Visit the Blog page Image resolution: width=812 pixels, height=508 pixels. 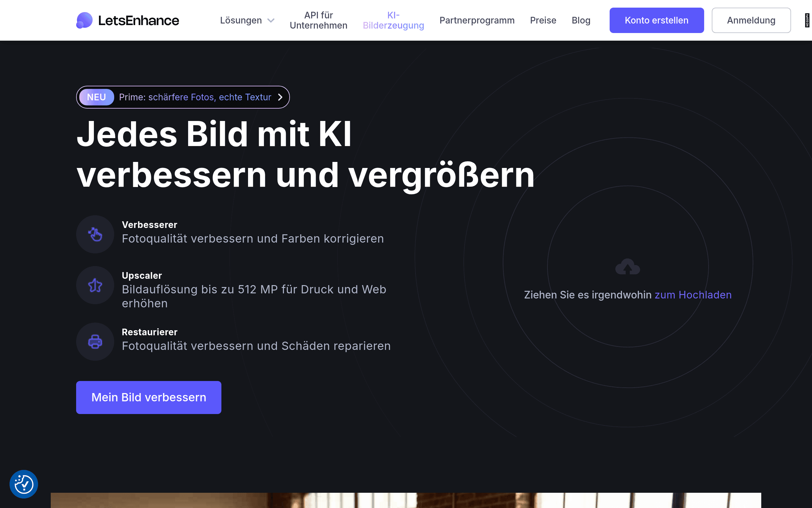click(x=581, y=21)
